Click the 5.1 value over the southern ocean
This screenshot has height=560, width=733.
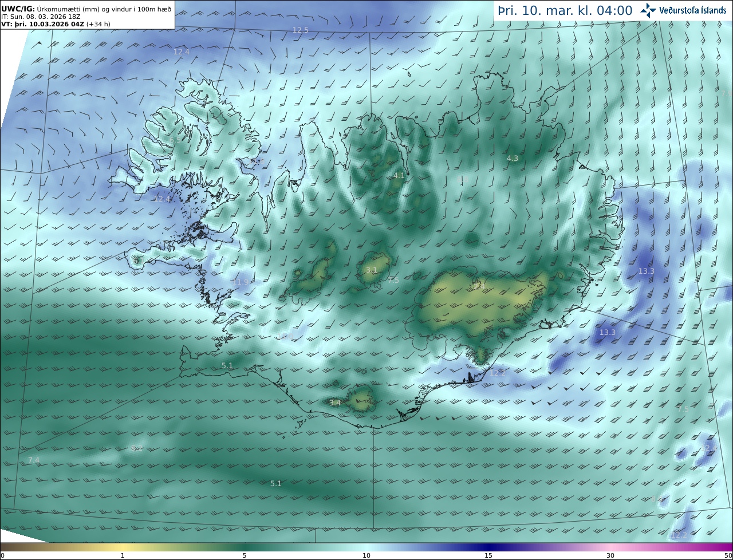[276, 483]
